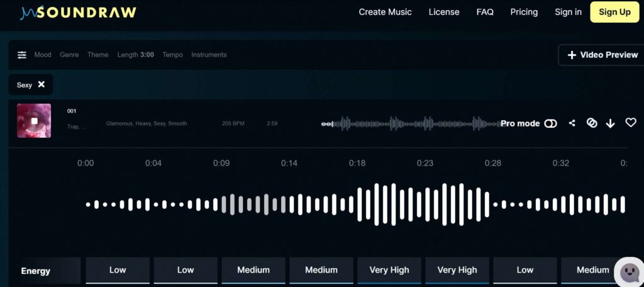Open the Pricing page
644x287 pixels.
pyautogui.click(x=524, y=13)
